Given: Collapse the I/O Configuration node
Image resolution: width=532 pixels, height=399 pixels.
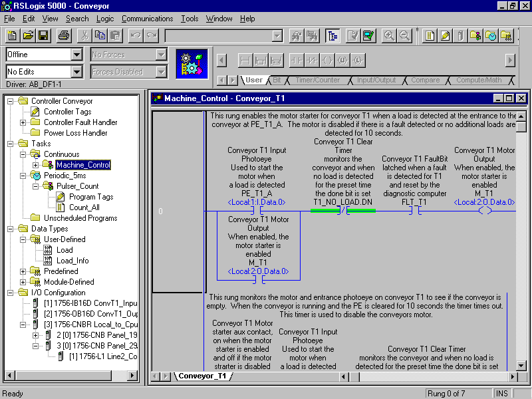Looking at the screenshot, I should 11,293.
